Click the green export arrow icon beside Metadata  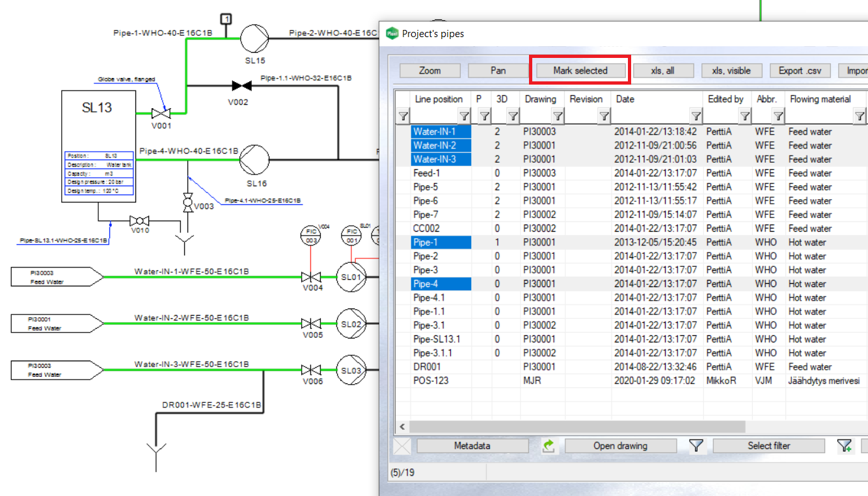click(548, 446)
